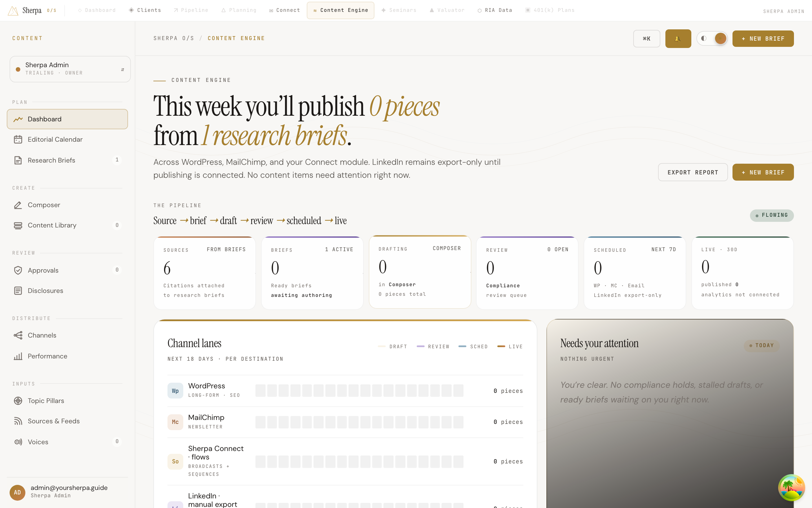This screenshot has height=508, width=812.
Task: Click the Dashboard trend-line sidebar icon
Action: [x=18, y=119]
